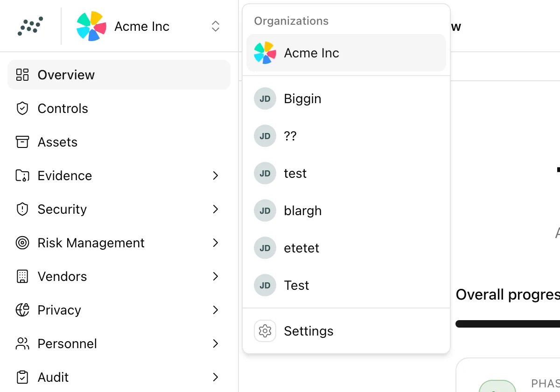560x392 pixels.
Task: Click the Audit label in sidebar
Action: coord(53,377)
